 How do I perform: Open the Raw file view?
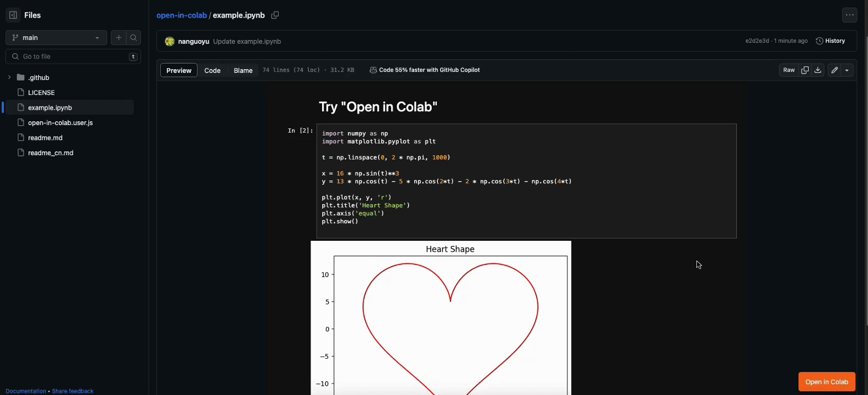click(x=789, y=70)
